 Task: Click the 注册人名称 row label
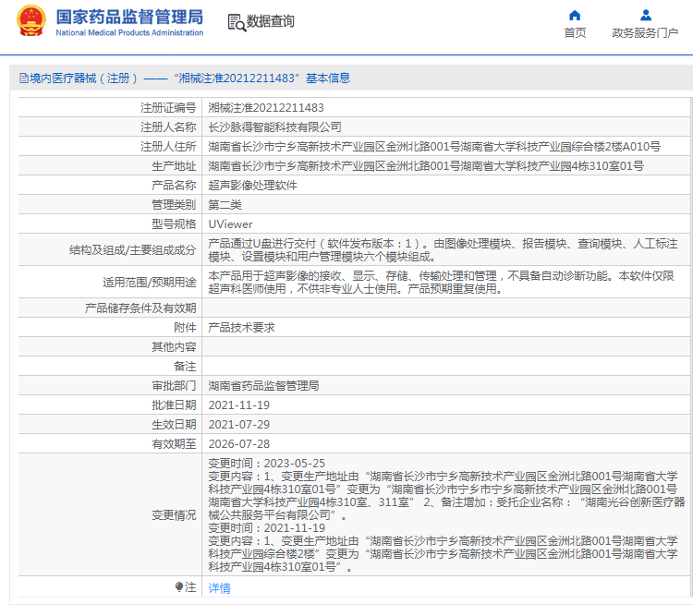click(168, 127)
